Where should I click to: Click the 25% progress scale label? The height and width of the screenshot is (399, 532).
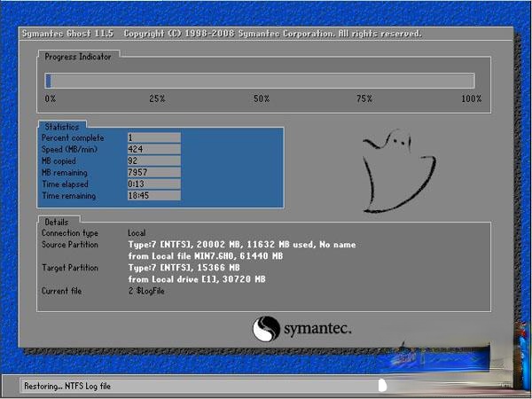[x=157, y=98]
